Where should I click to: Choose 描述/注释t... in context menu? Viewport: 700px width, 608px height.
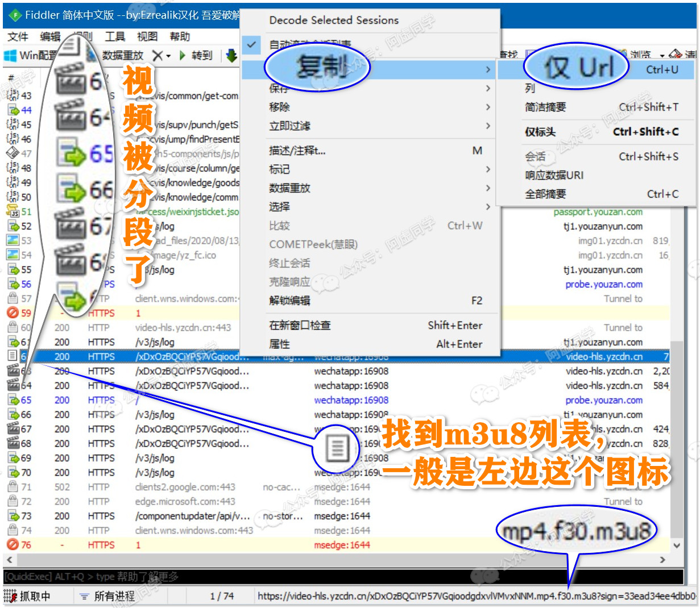[297, 151]
